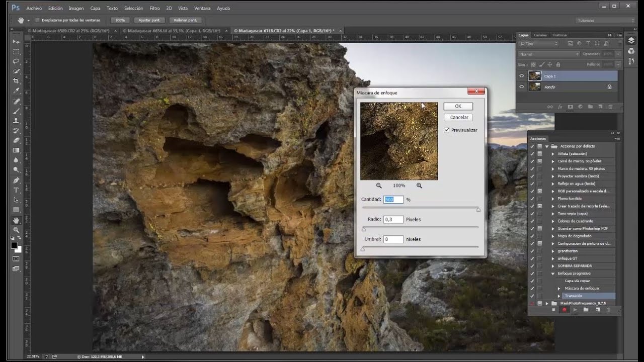Toggle lock transparent pixels icon
The width and height of the screenshot is (644, 362).
(x=534, y=64)
